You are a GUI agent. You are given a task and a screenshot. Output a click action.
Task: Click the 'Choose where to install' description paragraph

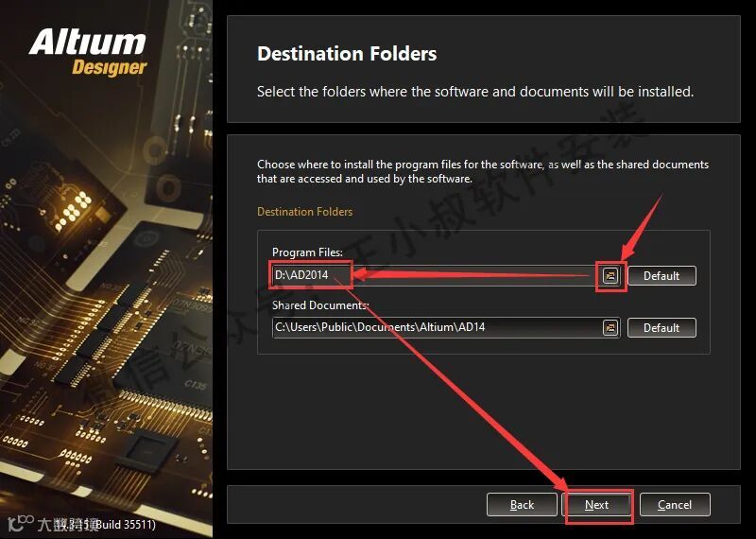click(x=483, y=171)
